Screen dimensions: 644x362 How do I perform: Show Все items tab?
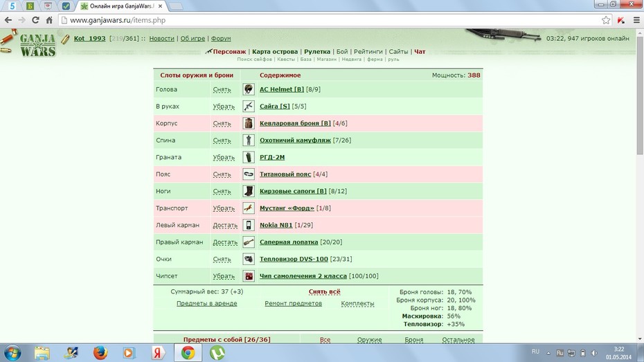coord(325,339)
